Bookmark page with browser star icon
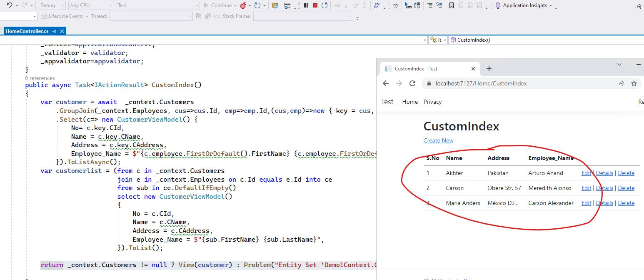This screenshot has width=644, height=280. (x=634, y=83)
